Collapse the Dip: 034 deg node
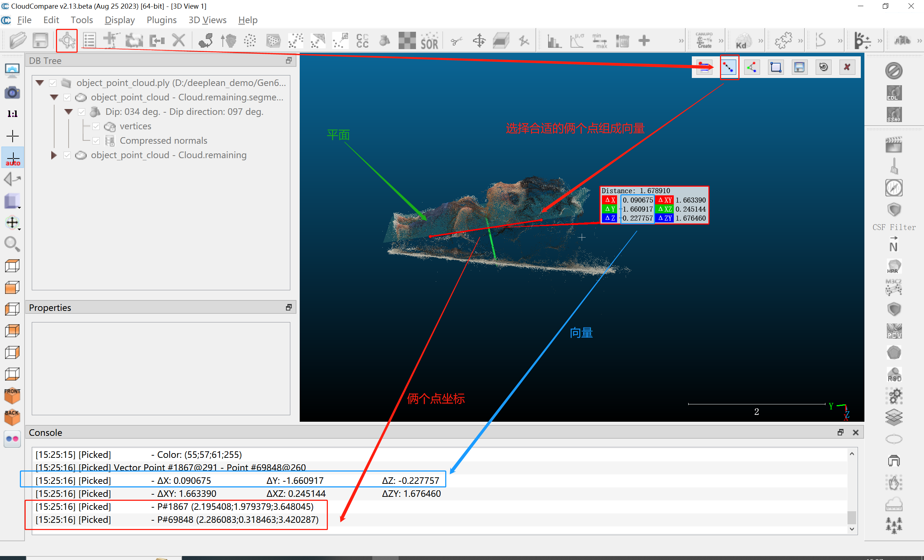Screen dimensions: 924x560 pyautogui.click(x=69, y=112)
